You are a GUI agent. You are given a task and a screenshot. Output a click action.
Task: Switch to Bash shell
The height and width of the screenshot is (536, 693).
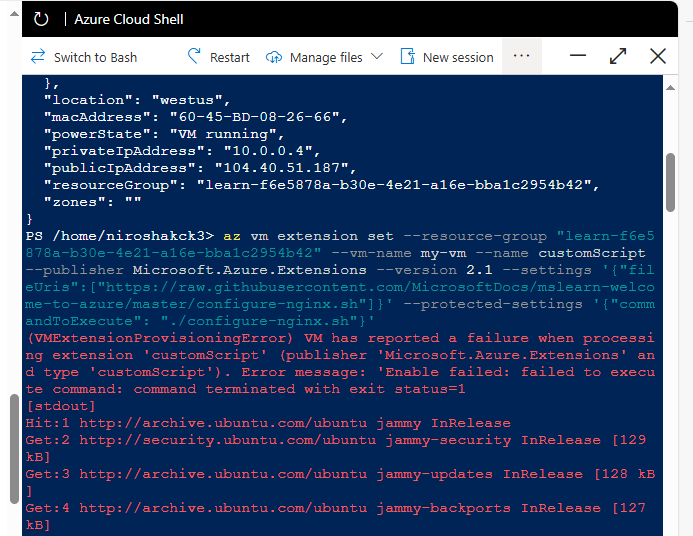84,57
